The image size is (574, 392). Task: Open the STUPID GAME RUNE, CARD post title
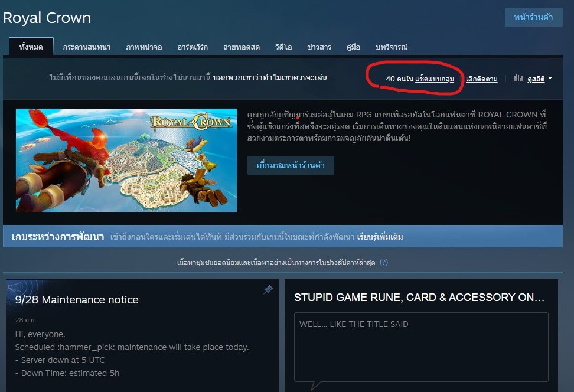coord(419,297)
